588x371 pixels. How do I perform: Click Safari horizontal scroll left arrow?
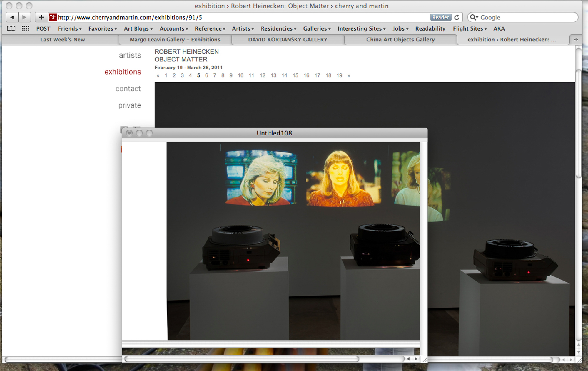click(x=563, y=360)
